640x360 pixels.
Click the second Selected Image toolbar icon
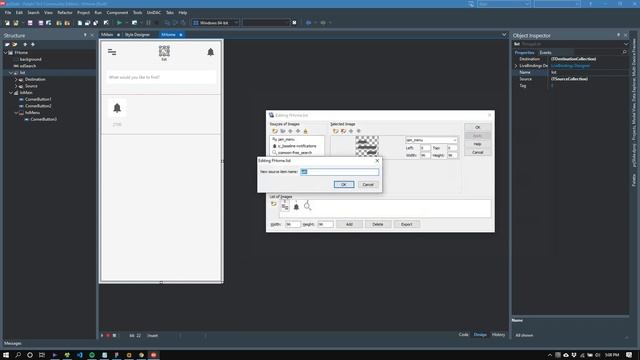pos(343,131)
